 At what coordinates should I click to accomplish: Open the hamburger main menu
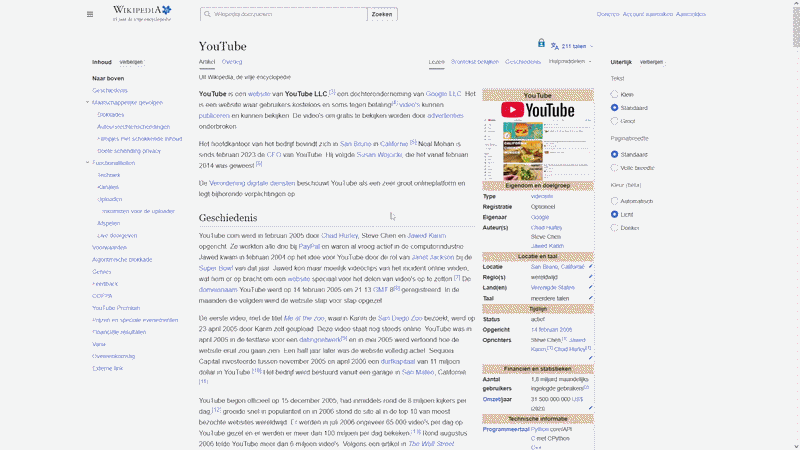[90, 14]
